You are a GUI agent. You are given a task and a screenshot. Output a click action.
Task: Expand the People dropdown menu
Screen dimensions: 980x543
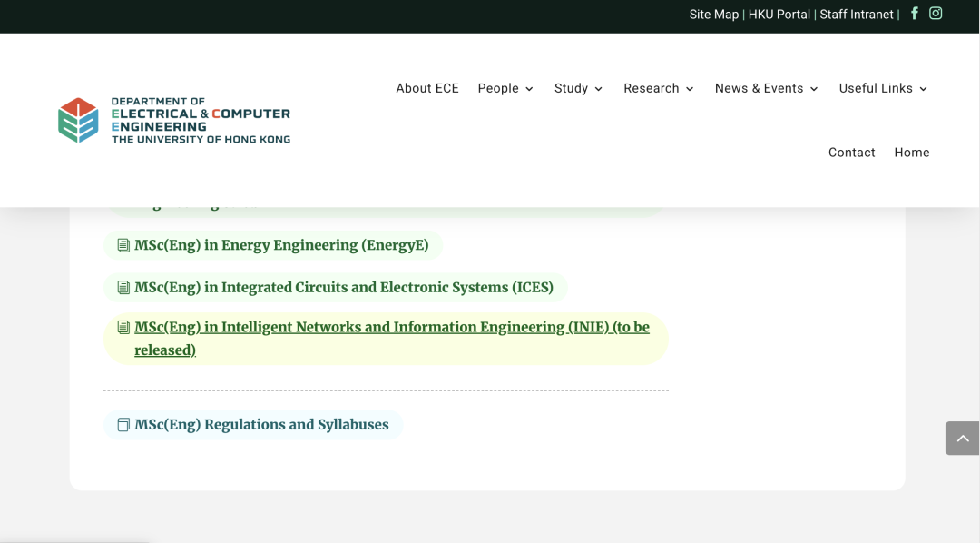tap(505, 88)
